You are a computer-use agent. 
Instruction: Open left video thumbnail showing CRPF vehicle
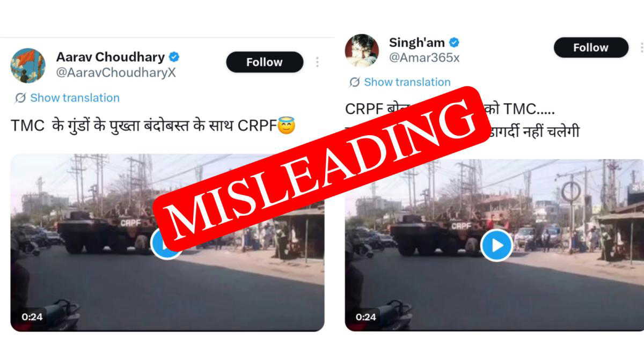coord(167,243)
